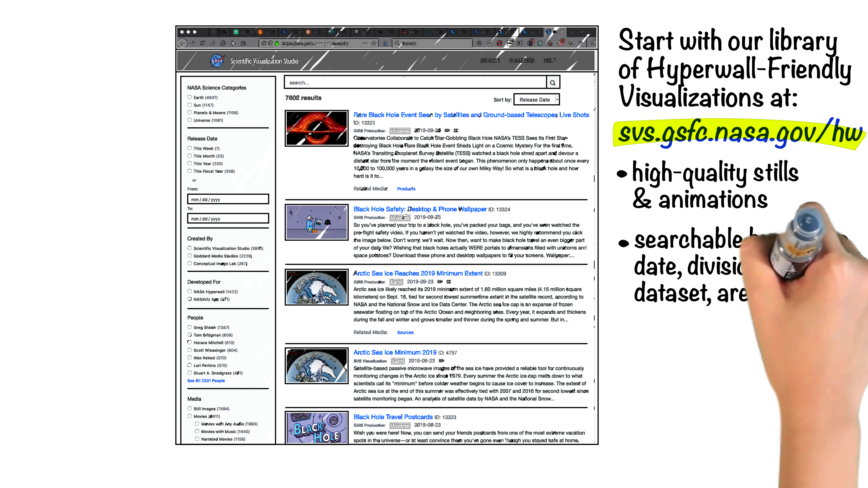Tick the Planets & Moons checkbox
This screenshot has height=488, width=868.
189,113
